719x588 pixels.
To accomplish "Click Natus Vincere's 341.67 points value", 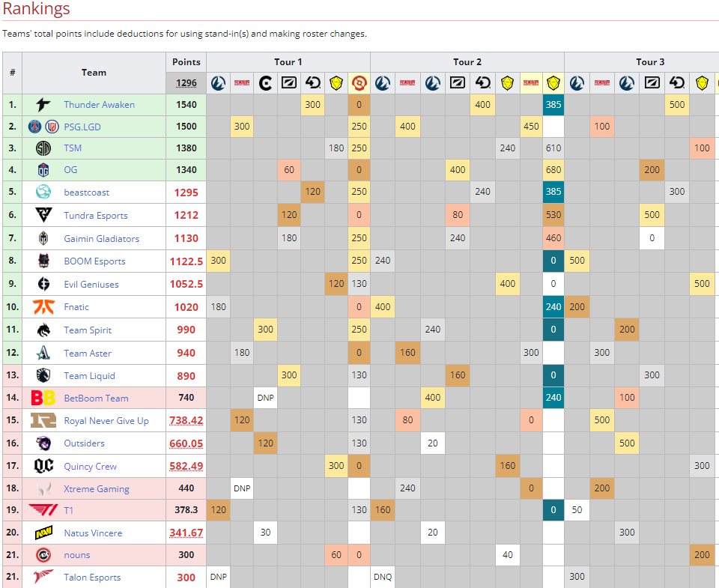I will coord(186,533).
